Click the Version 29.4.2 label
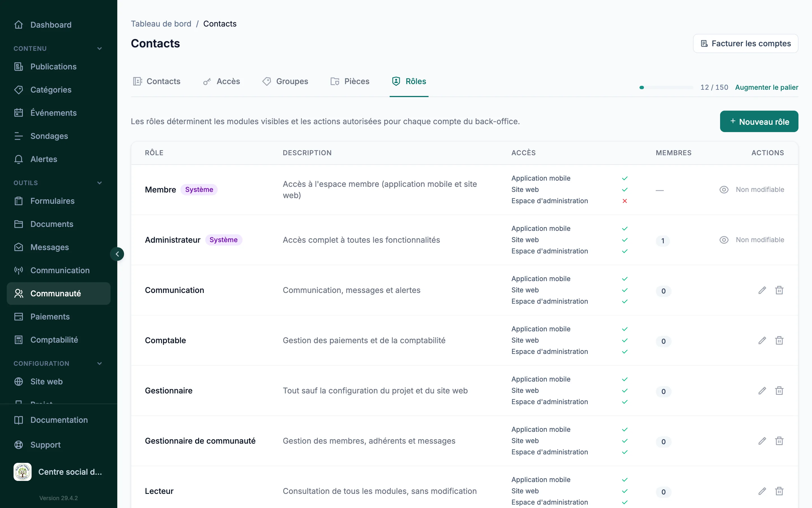This screenshot has width=812, height=508. click(58, 498)
